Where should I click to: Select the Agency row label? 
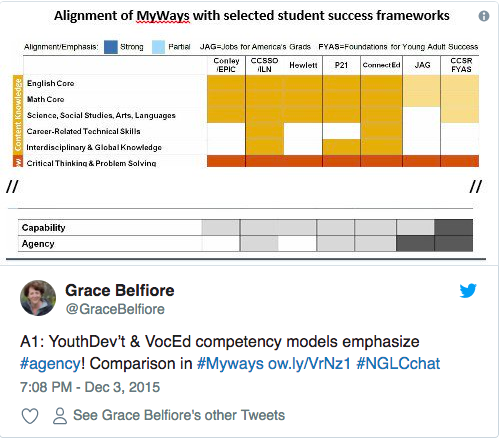point(38,244)
